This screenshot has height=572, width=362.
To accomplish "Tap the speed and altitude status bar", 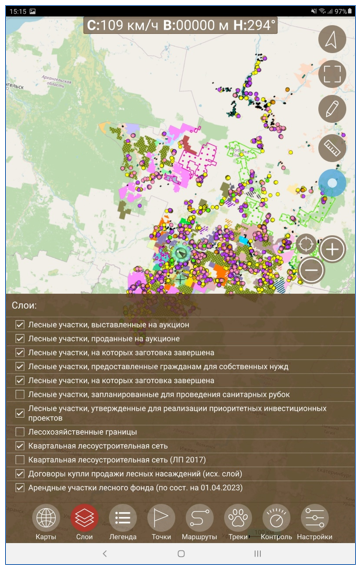I will coord(181,26).
